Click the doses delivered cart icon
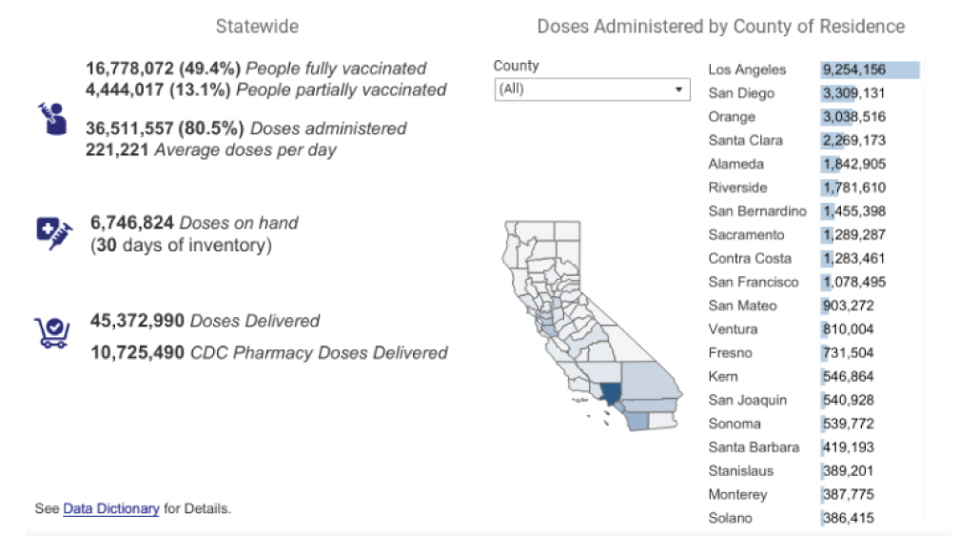This screenshot has height=536, width=980. 51,332
